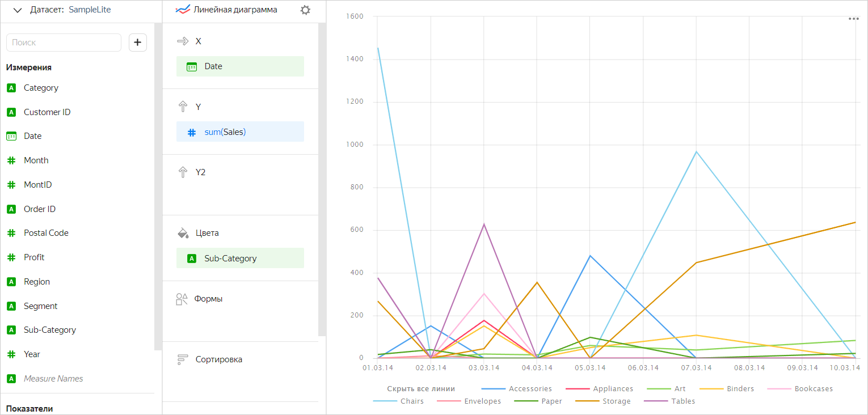Click the dataset field search box
This screenshot has width=868, height=415.
pyautogui.click(x=64, y=43)
